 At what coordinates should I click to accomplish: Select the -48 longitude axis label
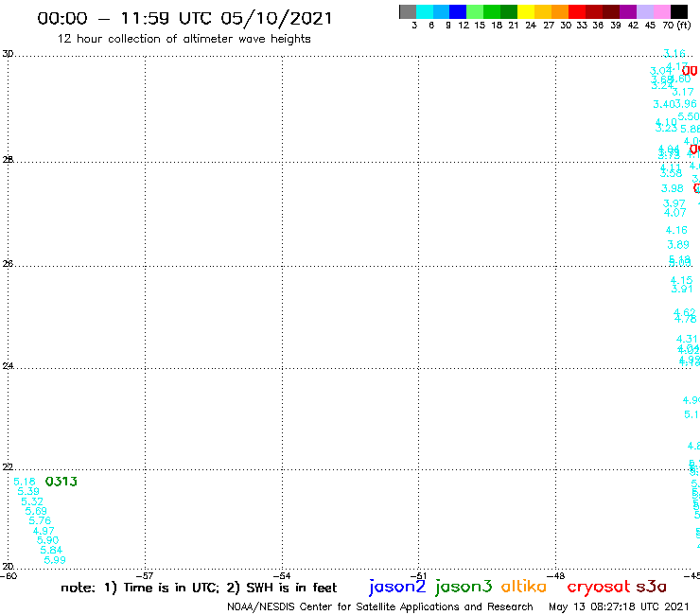point(556,576)
